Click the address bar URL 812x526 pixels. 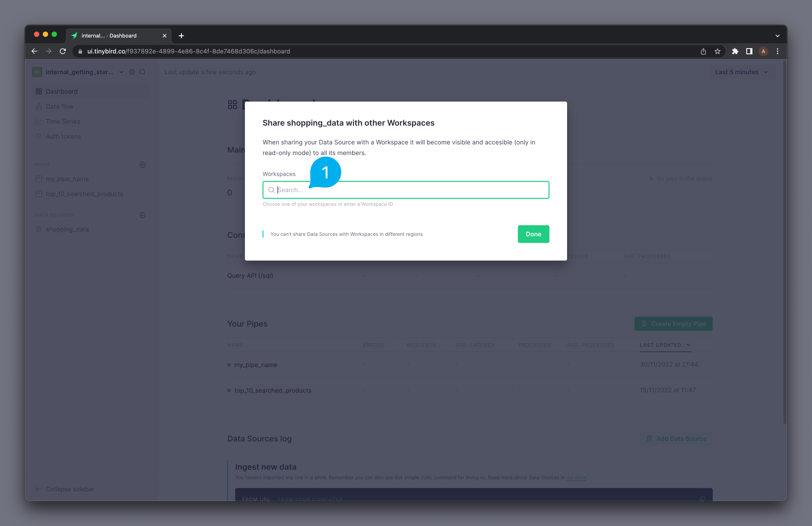(188, 51)
